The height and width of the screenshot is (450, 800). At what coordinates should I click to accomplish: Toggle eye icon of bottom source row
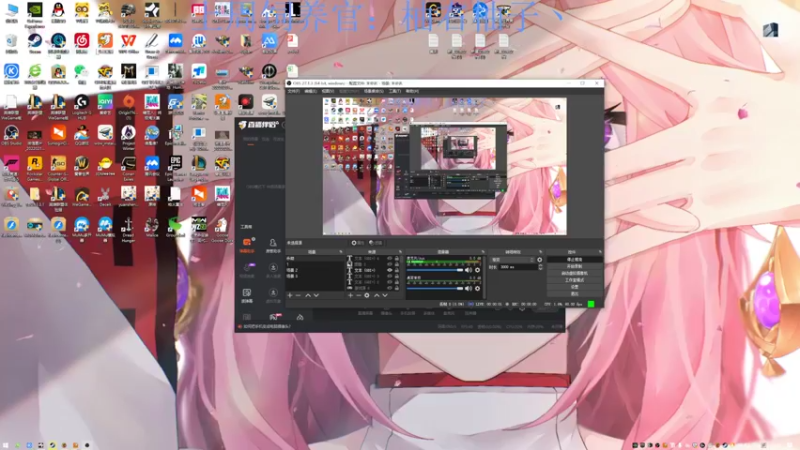(389, 288)
